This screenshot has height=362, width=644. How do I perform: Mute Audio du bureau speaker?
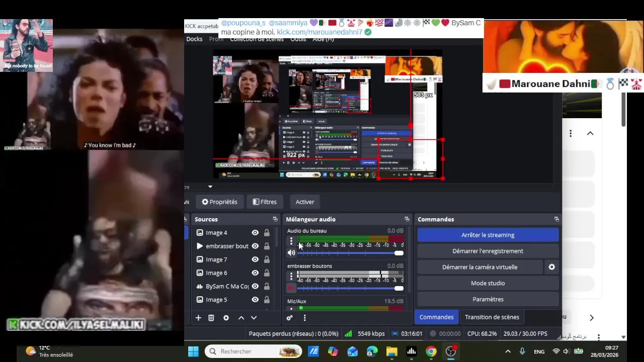pyautogui.click(x=291, y=253)
